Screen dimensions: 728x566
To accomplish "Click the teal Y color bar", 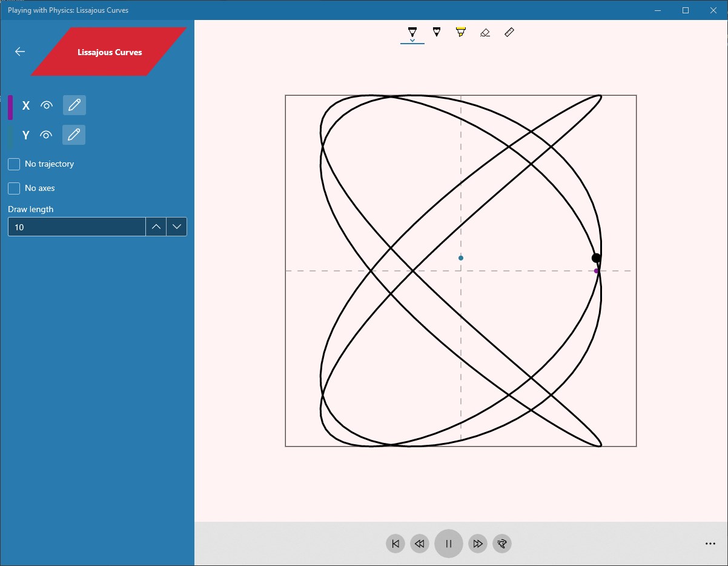I will pyautogui.click(x=10, y=137).
